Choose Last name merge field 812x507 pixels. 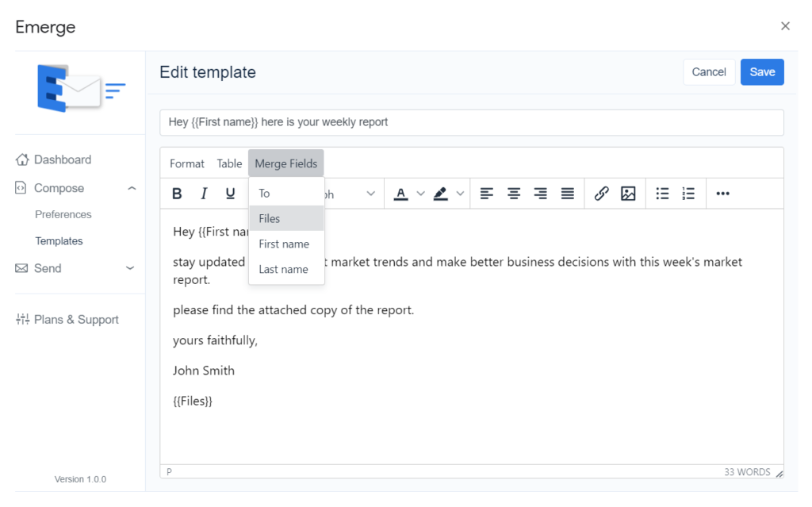(284, 269)
